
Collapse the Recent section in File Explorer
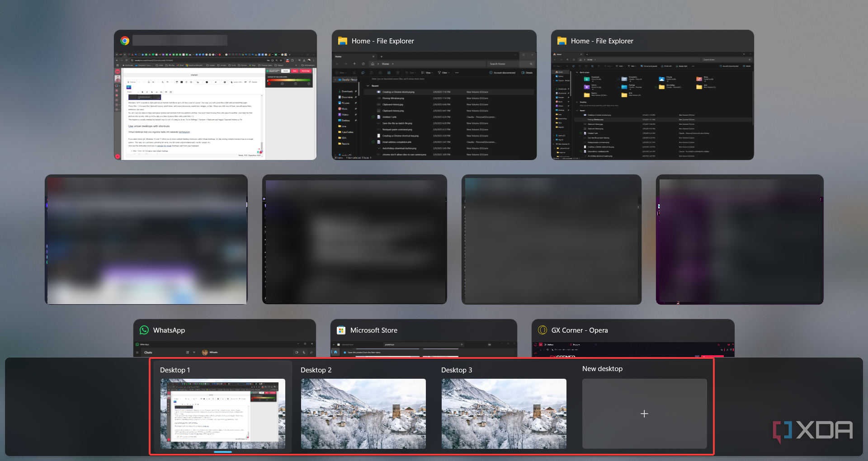point(368,86)
